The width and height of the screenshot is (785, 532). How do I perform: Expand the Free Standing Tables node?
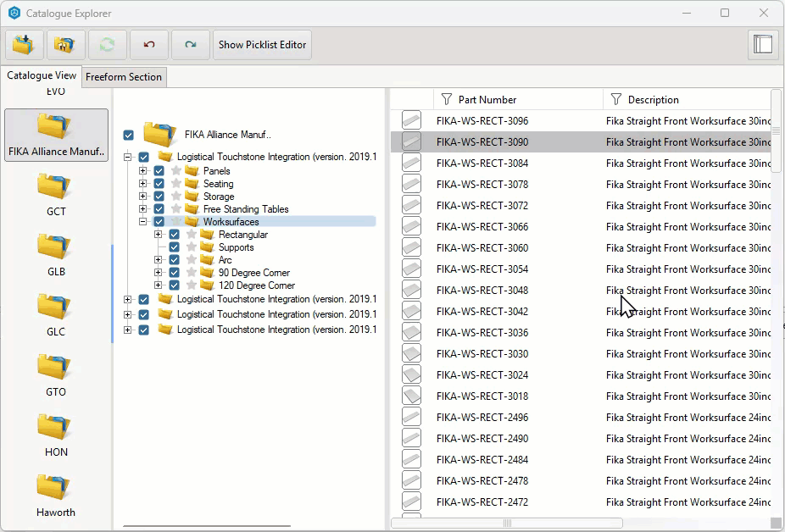(x=142, y=208)
